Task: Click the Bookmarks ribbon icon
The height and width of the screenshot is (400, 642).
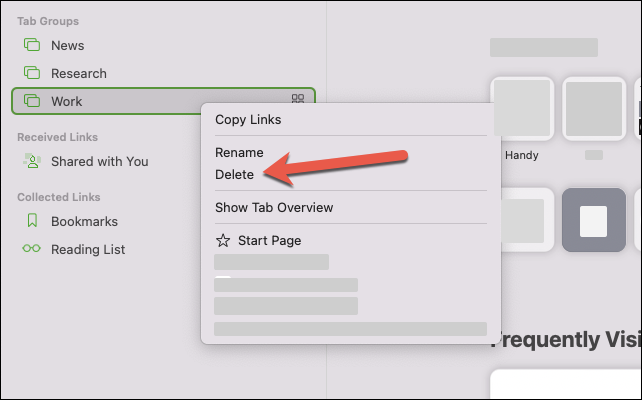Action: click(x=32, y=221)
